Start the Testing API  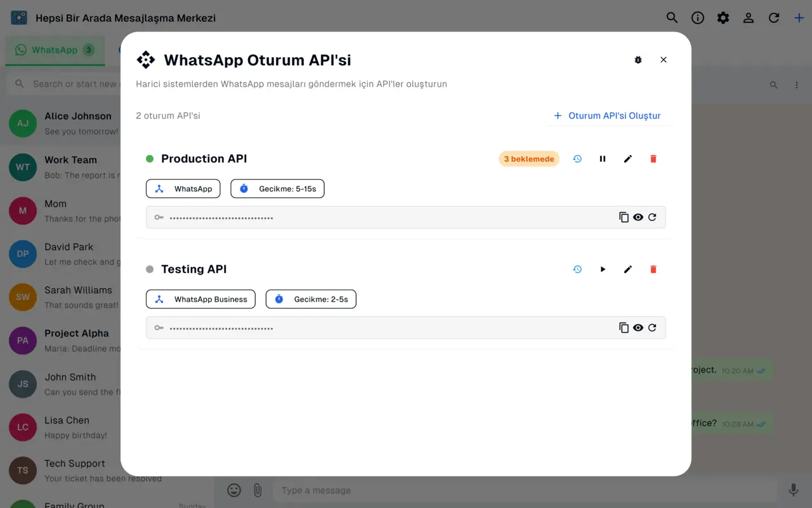(x=603, y=269)
